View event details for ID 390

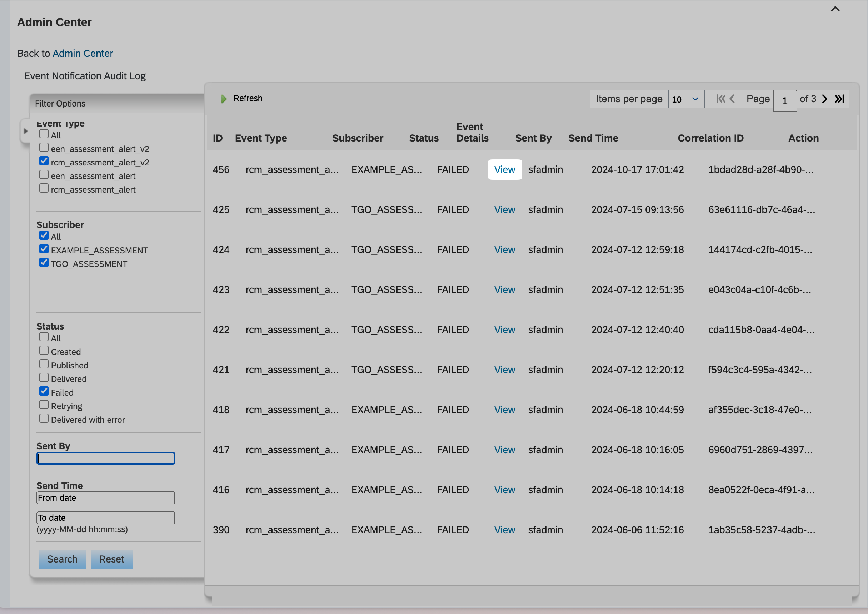click(505, 530)
